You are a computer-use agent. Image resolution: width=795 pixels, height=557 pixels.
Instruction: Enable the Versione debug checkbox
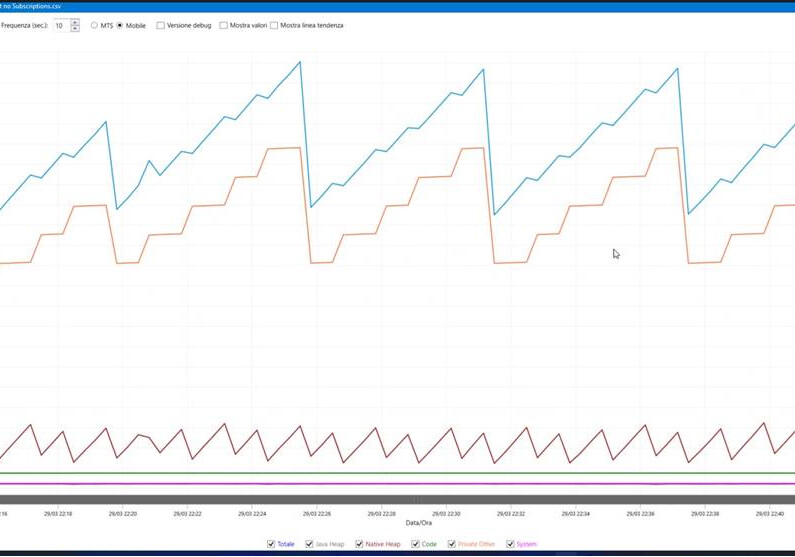pos(161,25)
